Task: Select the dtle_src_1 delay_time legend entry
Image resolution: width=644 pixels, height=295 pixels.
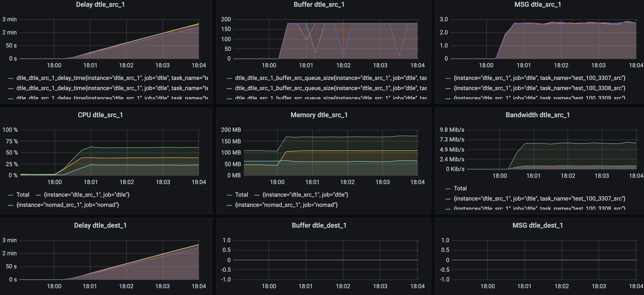Action: [112, 78]
